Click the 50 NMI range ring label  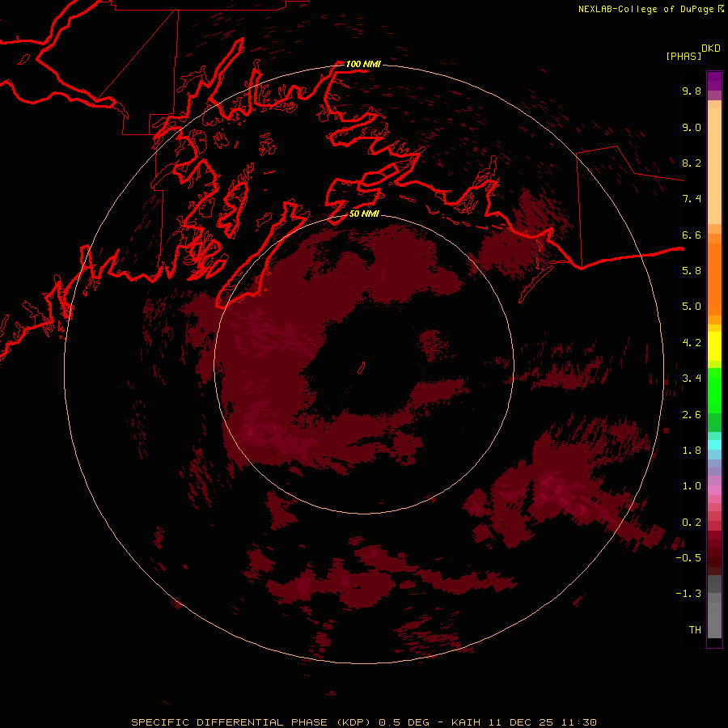coord(364,214)
